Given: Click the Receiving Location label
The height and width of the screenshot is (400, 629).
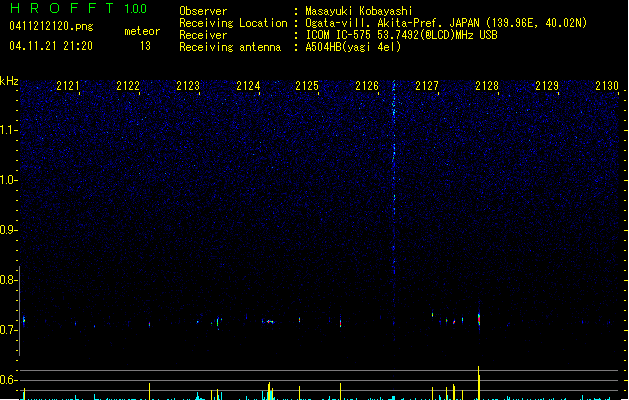Looking at the screenshot, I should click(233, 23).
